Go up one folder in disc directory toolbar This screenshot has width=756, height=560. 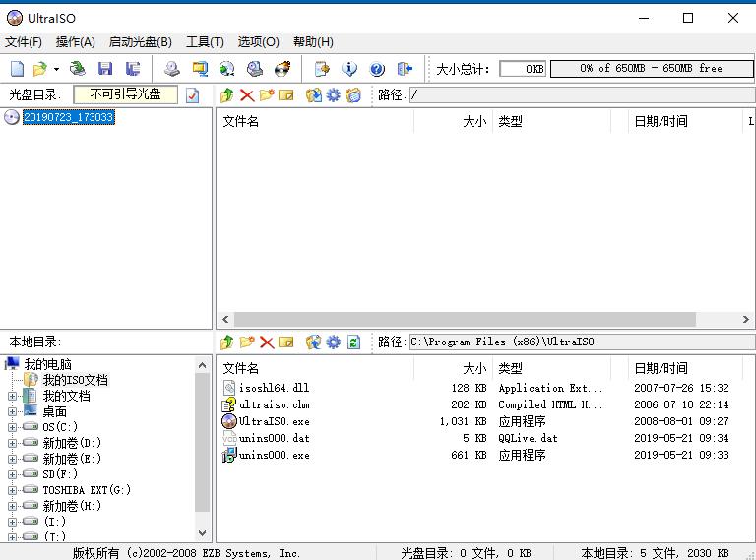coord(227,94)
